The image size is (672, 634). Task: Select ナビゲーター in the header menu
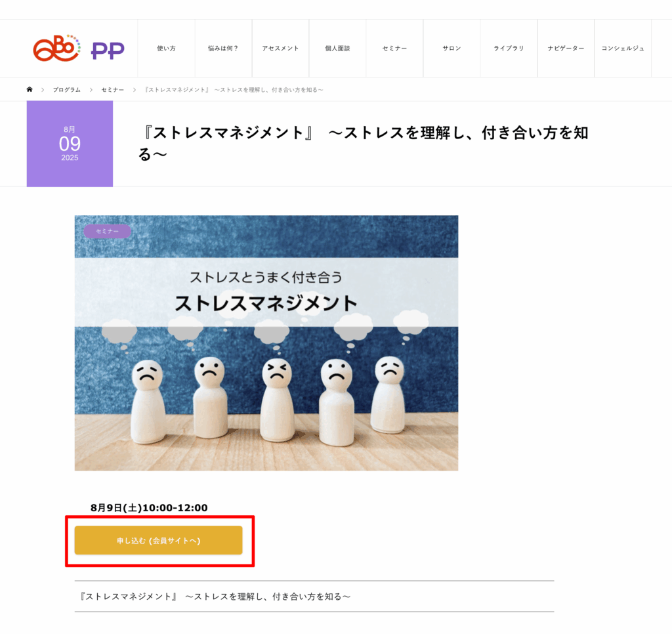coord(566,49)
